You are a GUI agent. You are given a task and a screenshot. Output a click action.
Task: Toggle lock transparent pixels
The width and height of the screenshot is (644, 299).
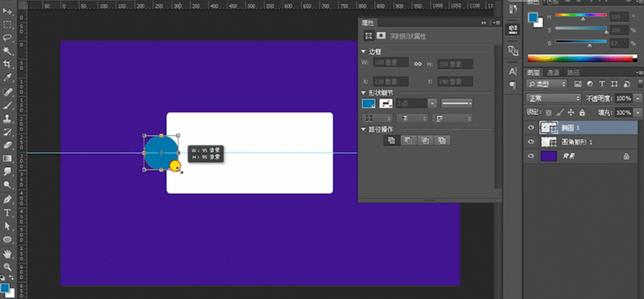pos(548,112)
